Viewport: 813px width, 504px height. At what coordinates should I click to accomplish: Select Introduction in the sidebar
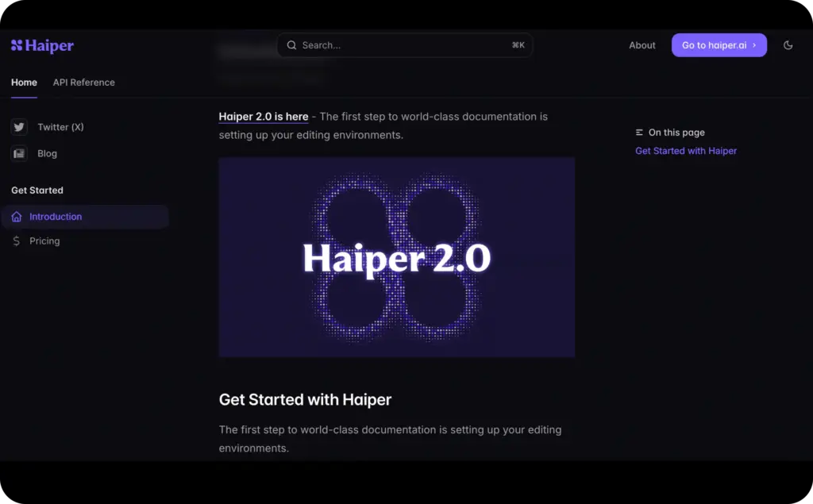coord(86,217)
